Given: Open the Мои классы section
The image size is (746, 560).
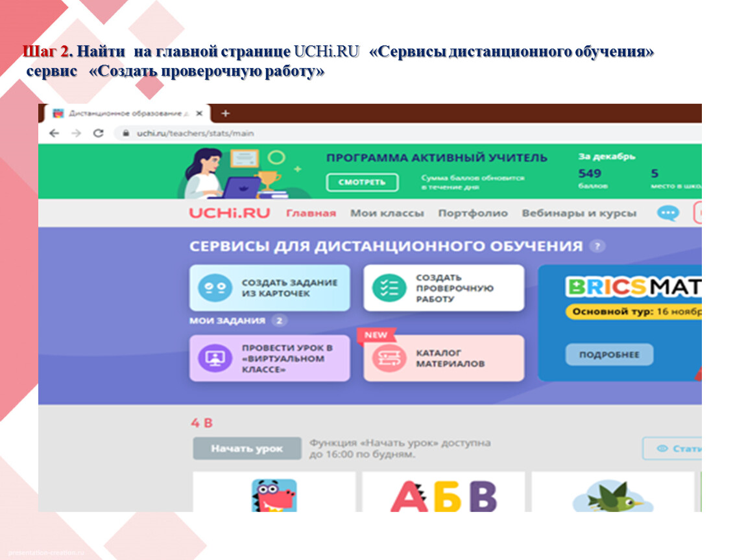Looking at the screenshot, I should (387, 213).
